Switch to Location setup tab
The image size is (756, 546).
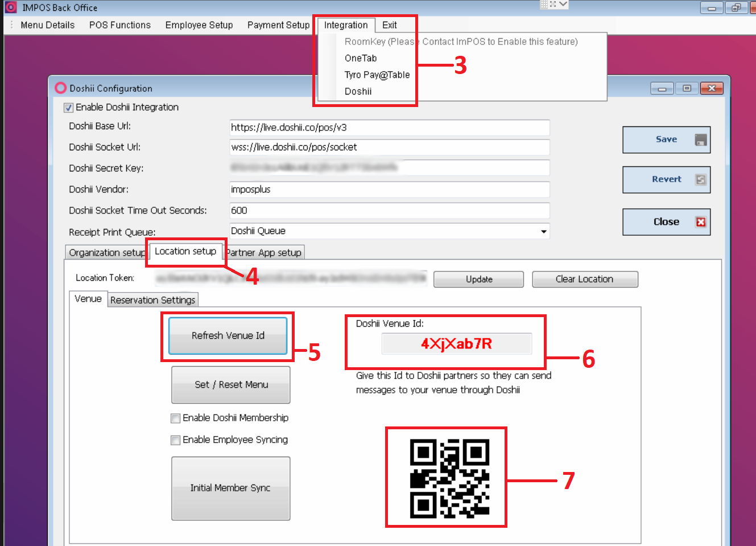coord(185,251)
